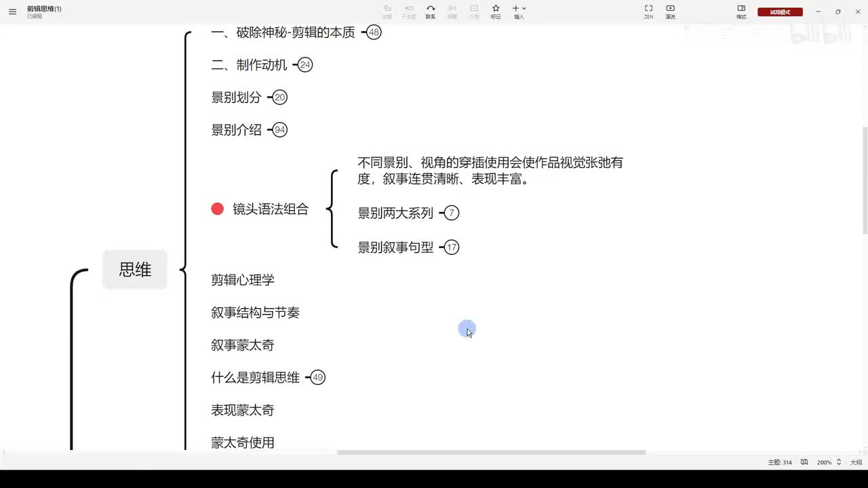Select topic 叙事结构与节奏

point(255,312)
